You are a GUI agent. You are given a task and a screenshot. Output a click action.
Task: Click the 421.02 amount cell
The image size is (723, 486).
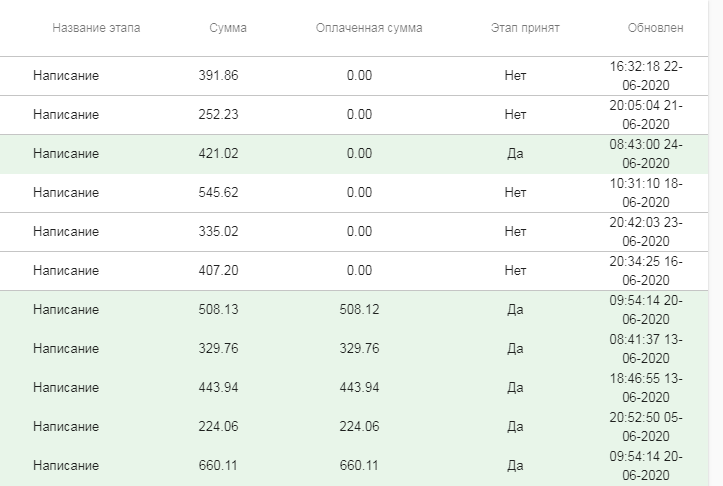click(x=218, y=154)
